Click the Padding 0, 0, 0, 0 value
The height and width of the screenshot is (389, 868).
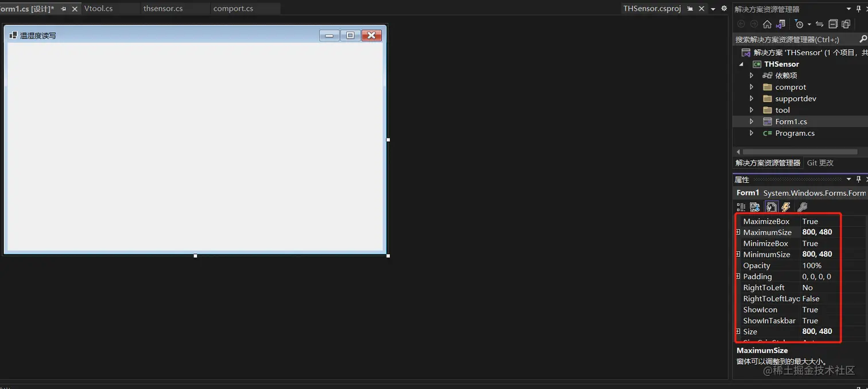pyautogui.click(x=816, y=276)
